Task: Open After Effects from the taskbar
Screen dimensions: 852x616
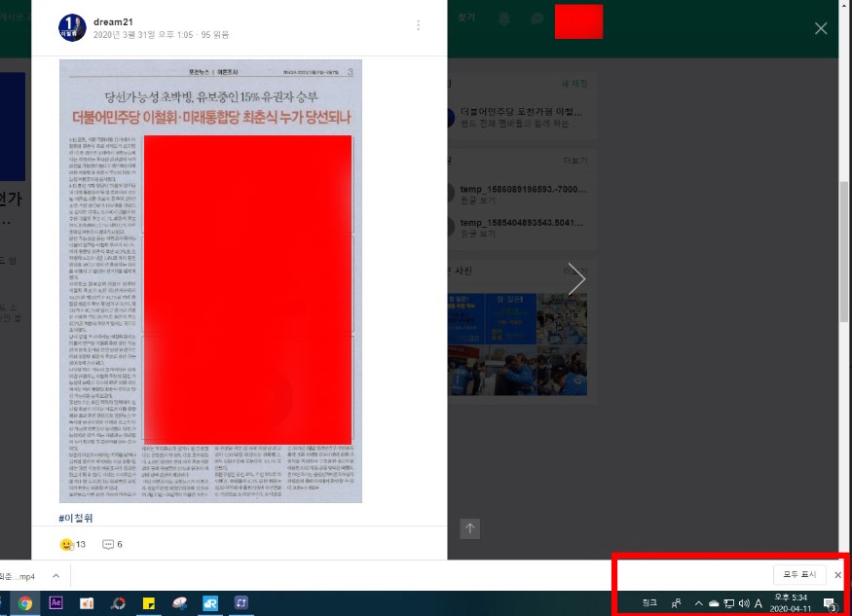Action: [56, 603]
